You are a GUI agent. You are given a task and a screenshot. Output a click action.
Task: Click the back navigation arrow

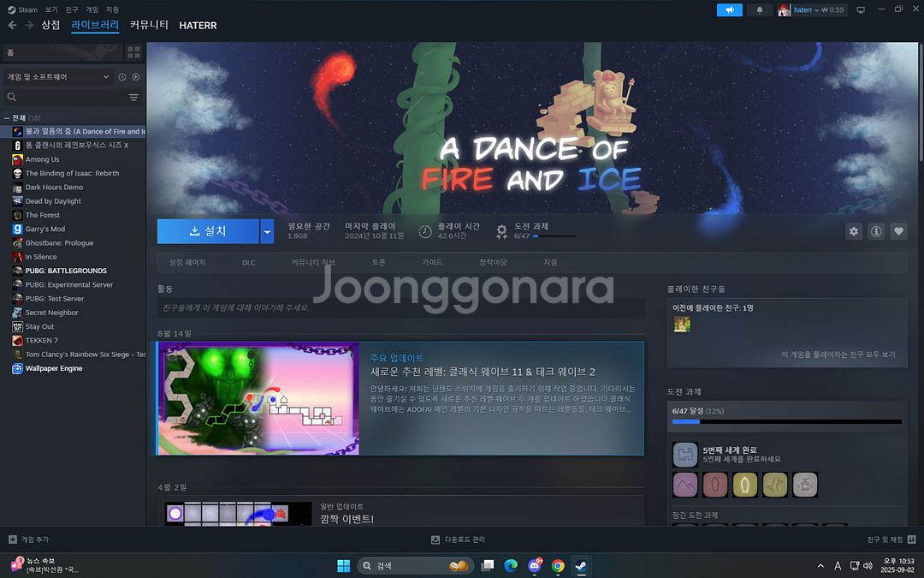click(12, 26)
